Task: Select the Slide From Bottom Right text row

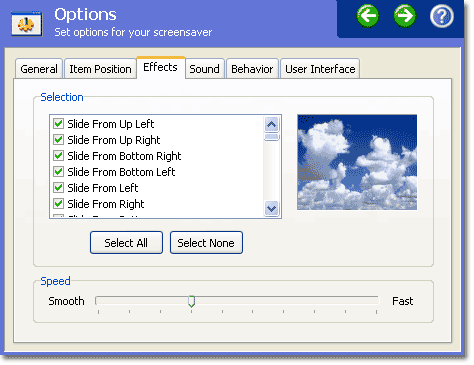Action: (124, 156)
